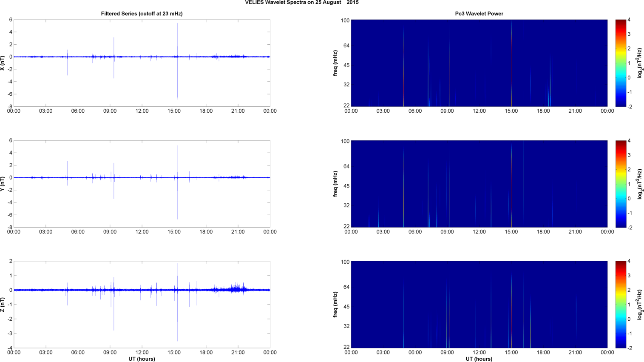644x362 pixels.
Task: Select the 'Filtered Series (cutoff at 23 mHz)' heading
Action: click(142, 14)
